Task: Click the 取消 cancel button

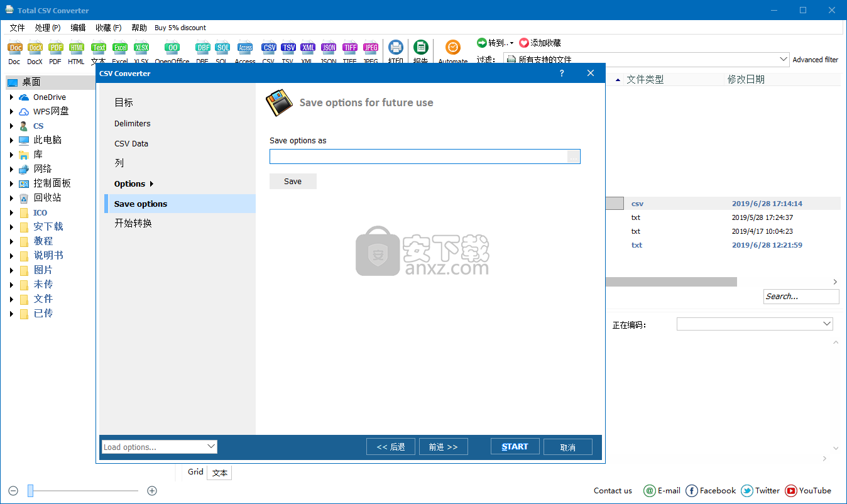Action: [x=568, y=447]
